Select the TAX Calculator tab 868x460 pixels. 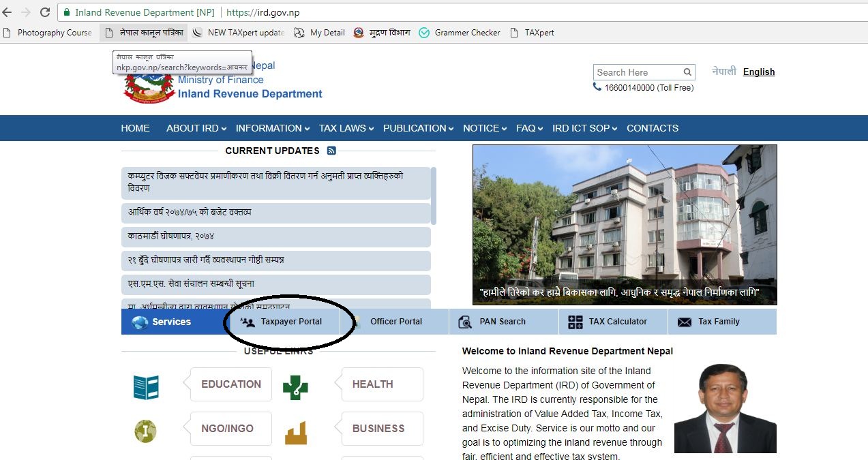point(613,322)
